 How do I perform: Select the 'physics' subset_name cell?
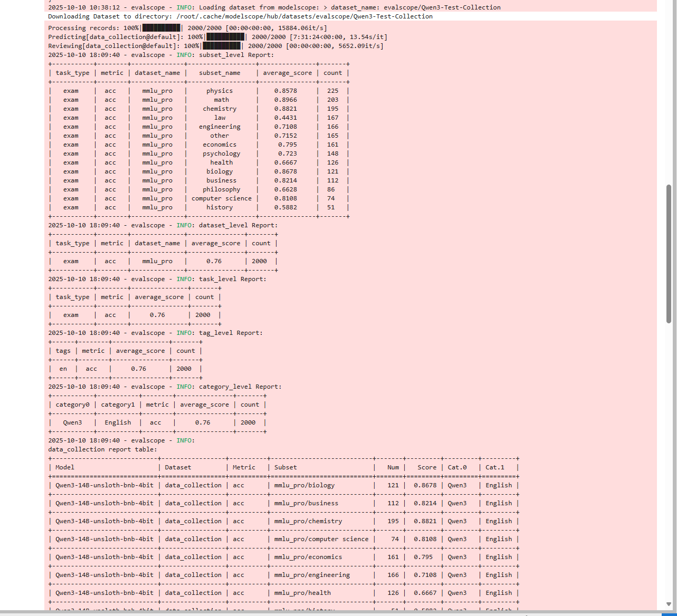pos(220,91)
